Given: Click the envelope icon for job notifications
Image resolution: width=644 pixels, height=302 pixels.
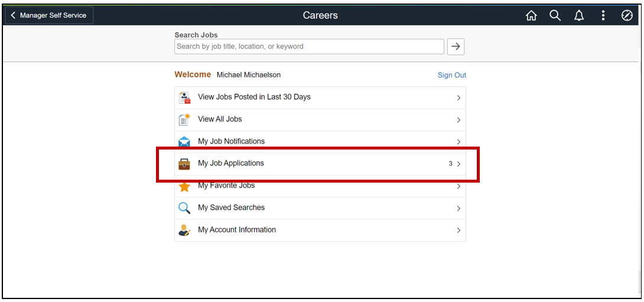Looking at the screenshot, I should point(184,142).
